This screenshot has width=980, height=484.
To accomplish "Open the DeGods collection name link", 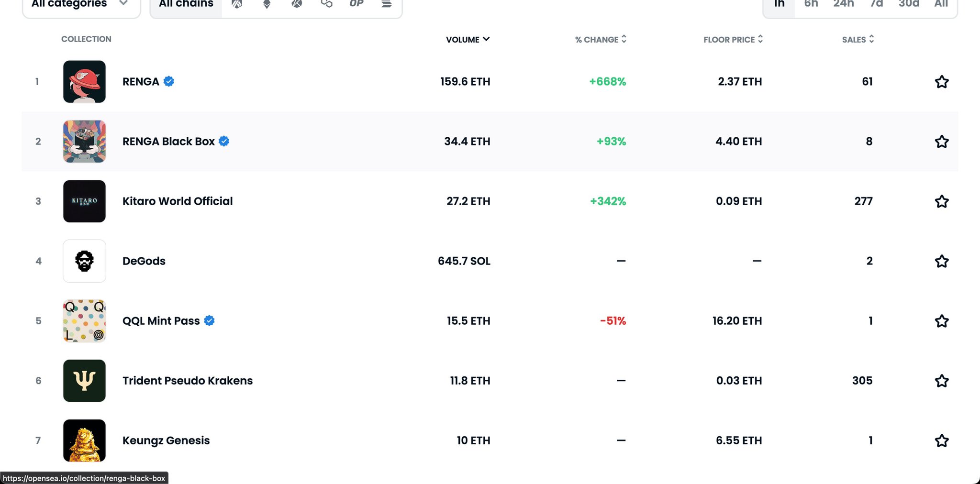I will click(144, 261).
